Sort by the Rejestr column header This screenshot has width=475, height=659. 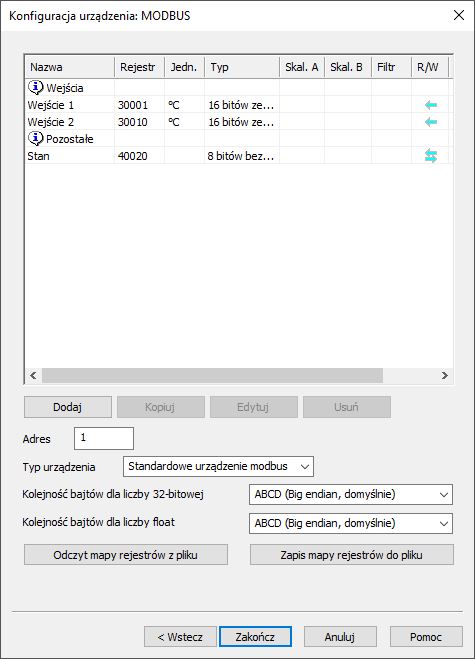[139, 67]
